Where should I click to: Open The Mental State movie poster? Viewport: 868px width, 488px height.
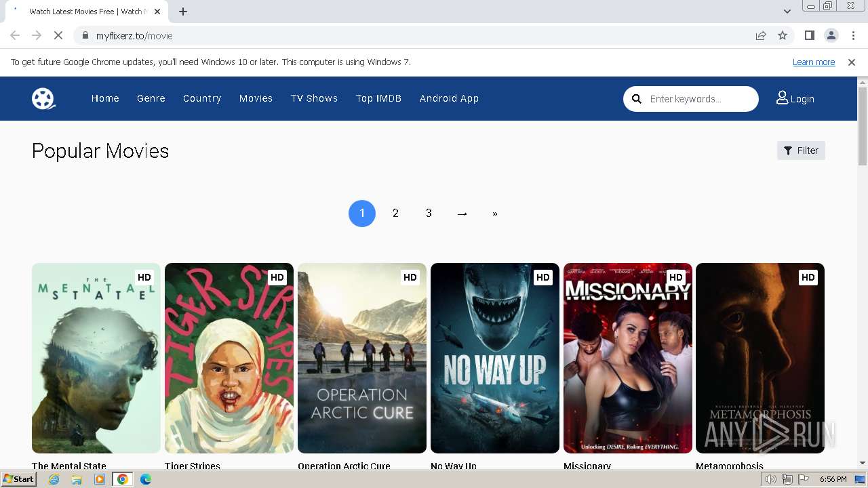point(96,358)
